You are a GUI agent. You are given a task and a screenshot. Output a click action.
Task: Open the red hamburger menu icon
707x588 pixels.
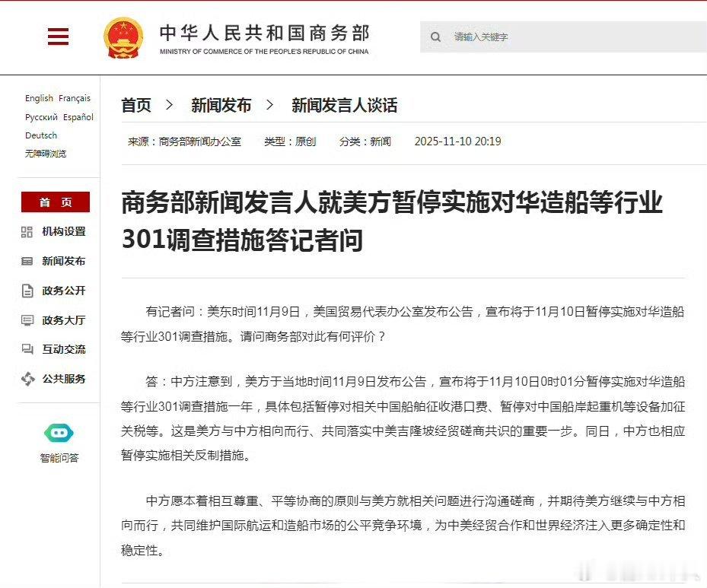(x=58, y=37)
